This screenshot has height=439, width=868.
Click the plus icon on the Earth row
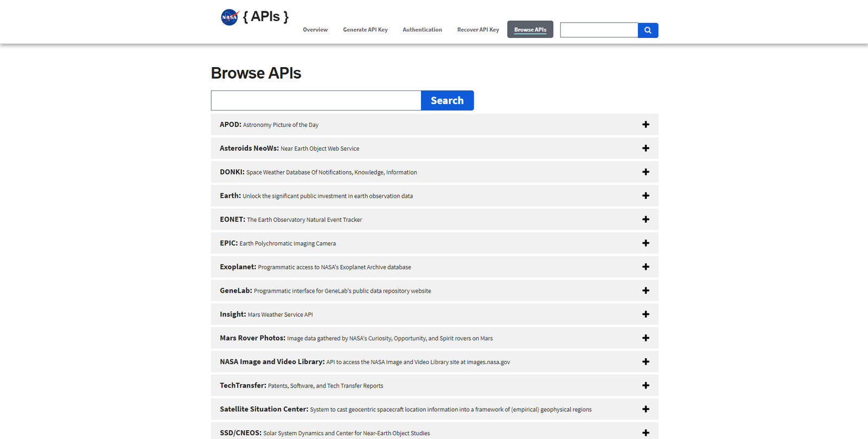[646, 196]
